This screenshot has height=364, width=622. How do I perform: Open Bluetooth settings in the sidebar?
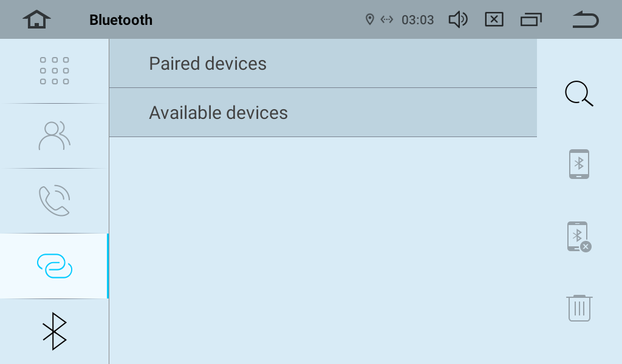pos(54,331)
